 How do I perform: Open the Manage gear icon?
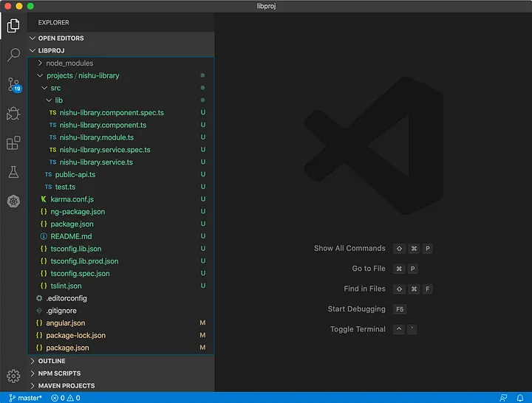tap(13, 376)
